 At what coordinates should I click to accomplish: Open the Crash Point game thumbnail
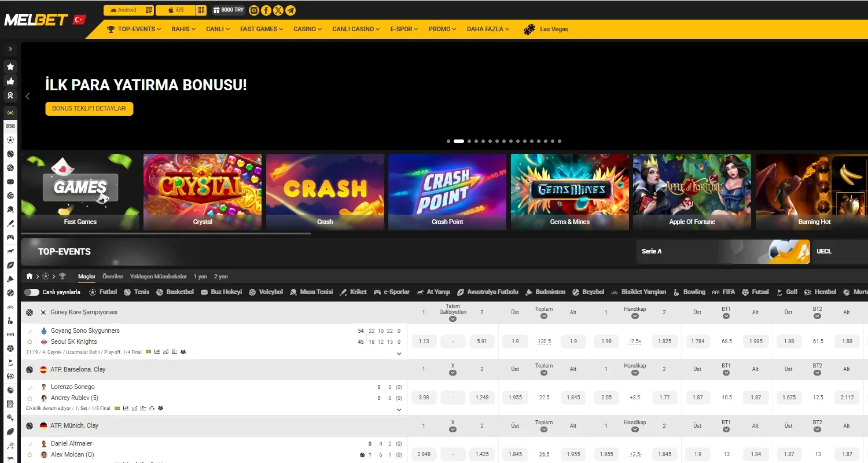(x=447, y=192)
